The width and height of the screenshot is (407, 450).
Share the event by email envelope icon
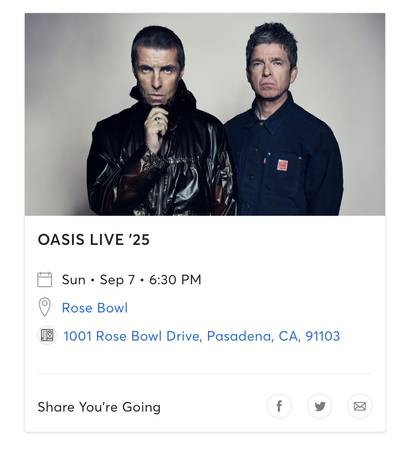coord(360,406)
